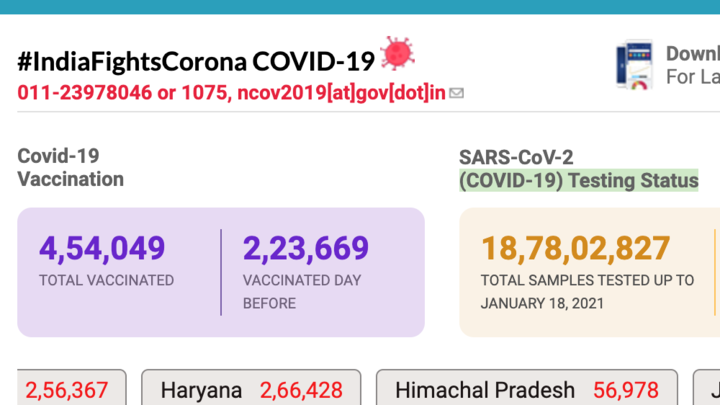This screenshot has width=720, height=405.
Task: Click total vaccinated figure 4,54,049
Action: point(102,248)
